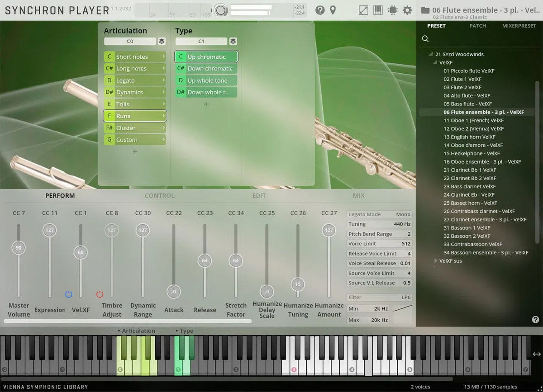Open the help question mark in top bar
The image size is (543, 392).
click(320, 10)
